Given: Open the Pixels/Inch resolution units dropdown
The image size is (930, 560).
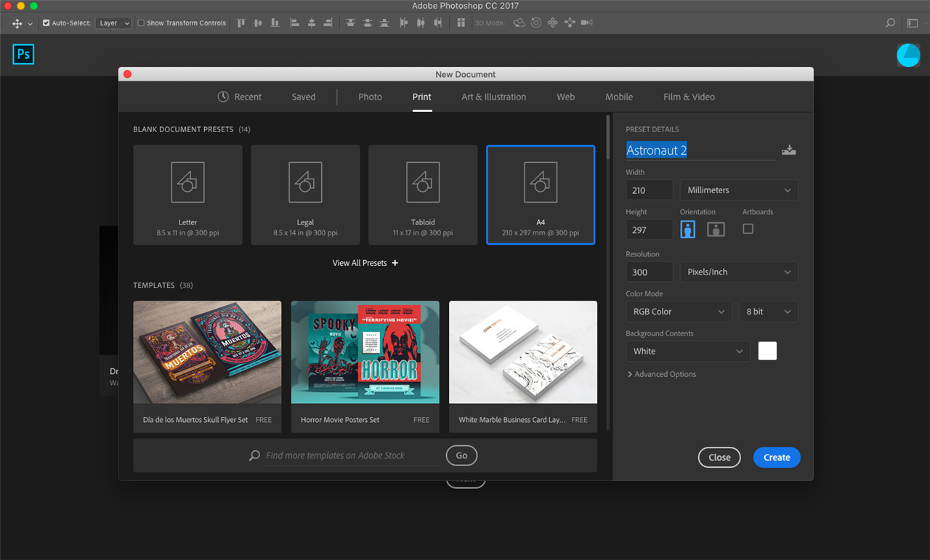Looking at the screenshot, I should (x=739, y=272).
